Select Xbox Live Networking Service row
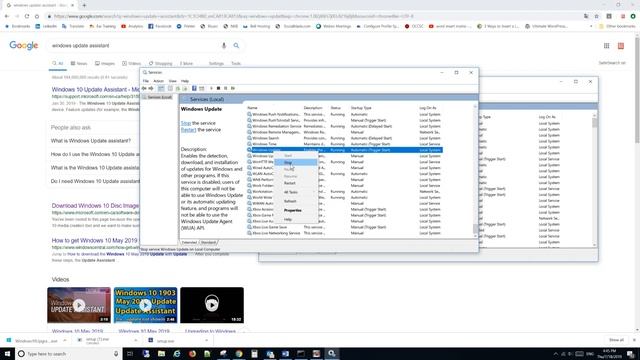This screenshot has width=640, height=360. pyautogui.click(x=344, y=233)
